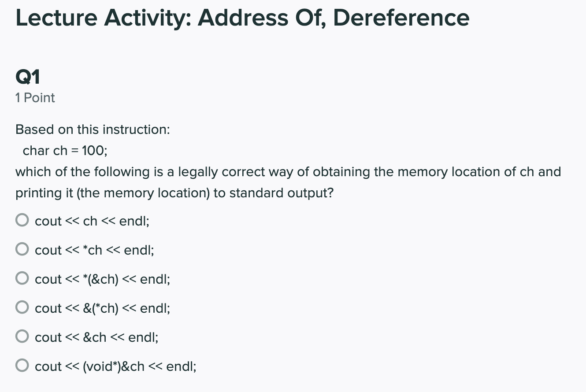
Task: Select the radio button for "cout << &ch << endl;"
Action: tap(22, 336)
